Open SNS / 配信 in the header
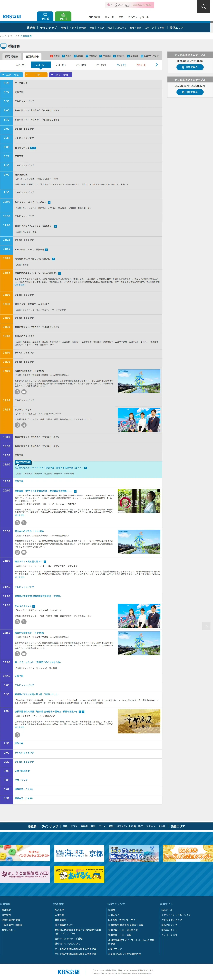Viewport: 213px width, 980px height. point(94,17)
